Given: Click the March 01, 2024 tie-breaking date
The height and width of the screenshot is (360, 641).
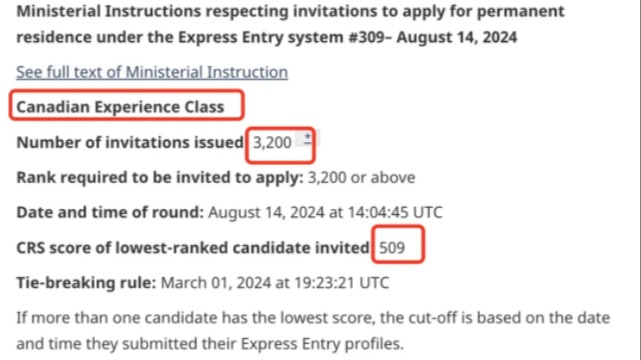Looking at the screenshot, I should tap(216, 283).
